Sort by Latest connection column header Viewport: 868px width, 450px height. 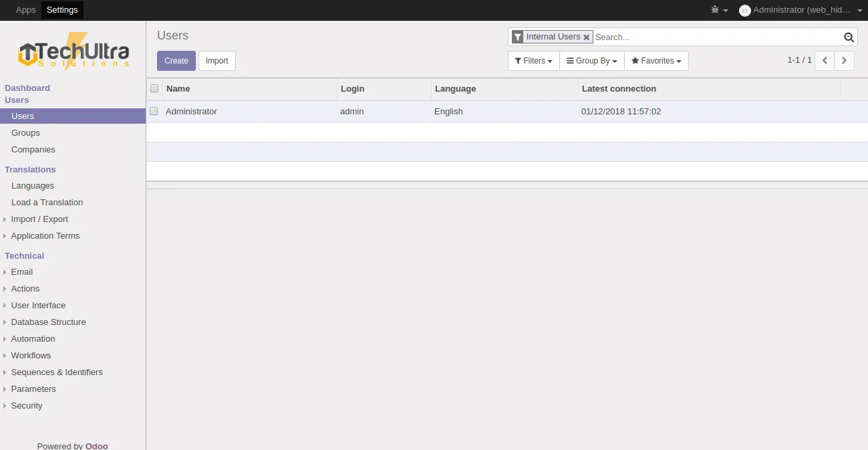(709, 89)
